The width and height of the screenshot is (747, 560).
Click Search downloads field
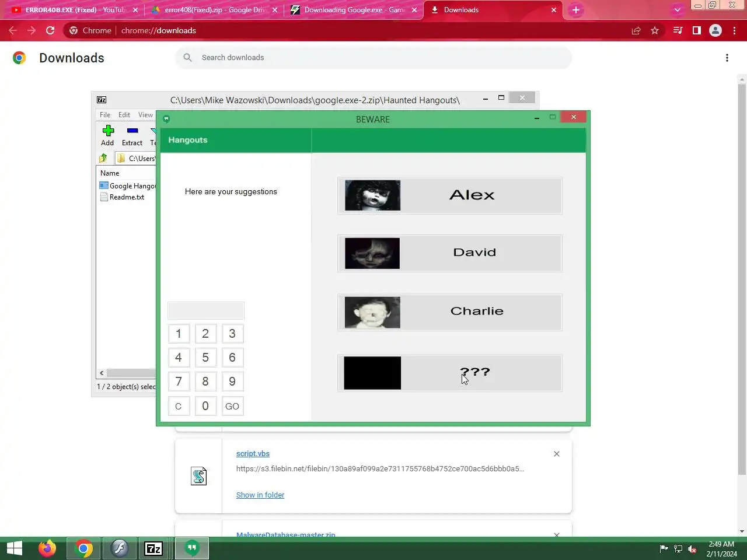pyautogui.click(x=373, y=58)
